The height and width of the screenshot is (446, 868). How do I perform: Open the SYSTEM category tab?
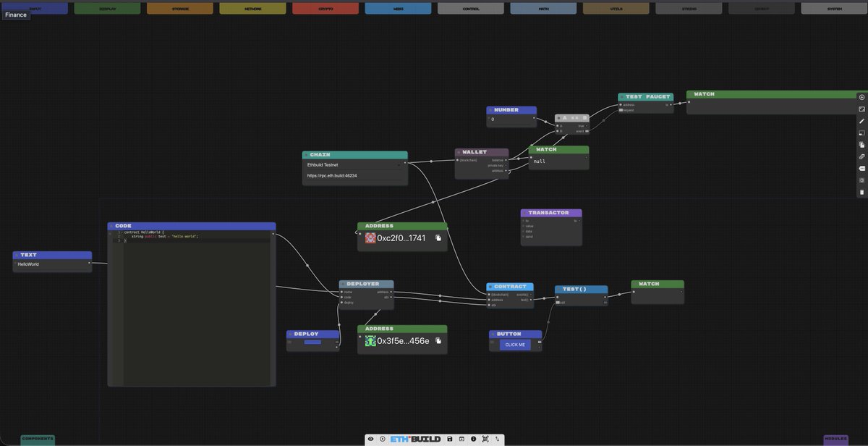[834, 8]
